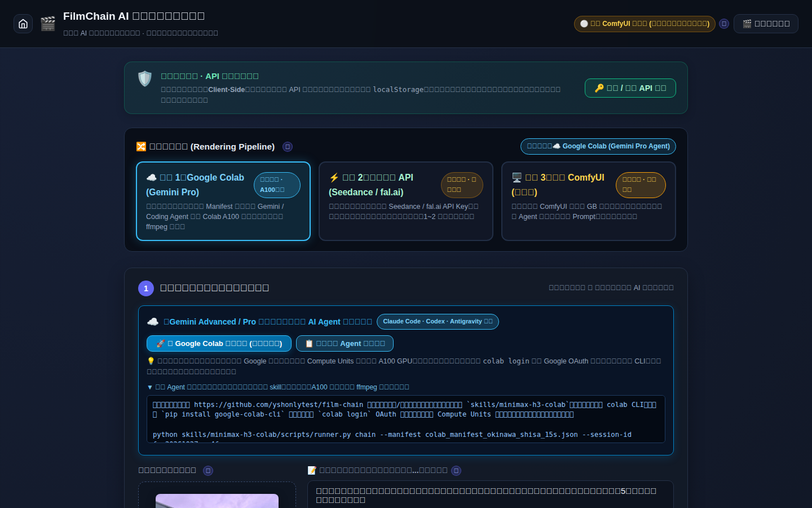Launch the rocket Google Colab button
The width and height of the screenshot is (812, 508).
(x=219, y=344)
